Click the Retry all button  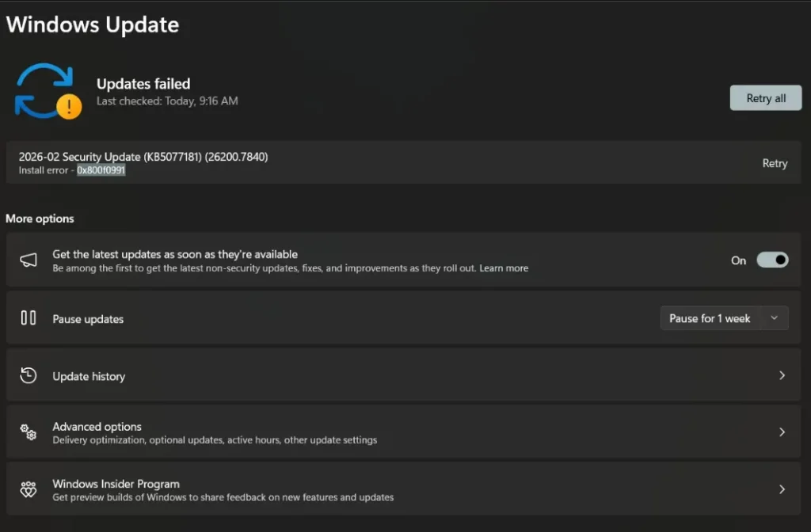coord(765,97)
